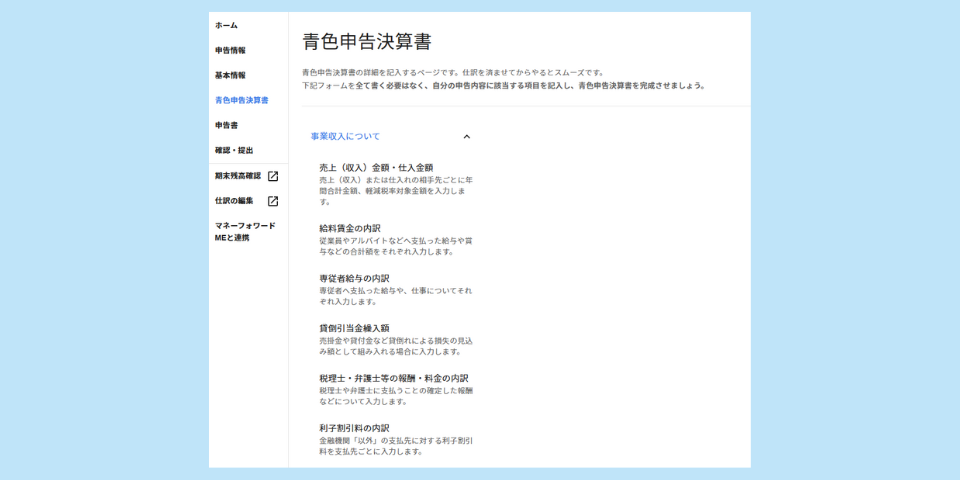Open the 期末残高確認 sidebar text link
The width and height of the screenshot is (960, 480).
237,176
